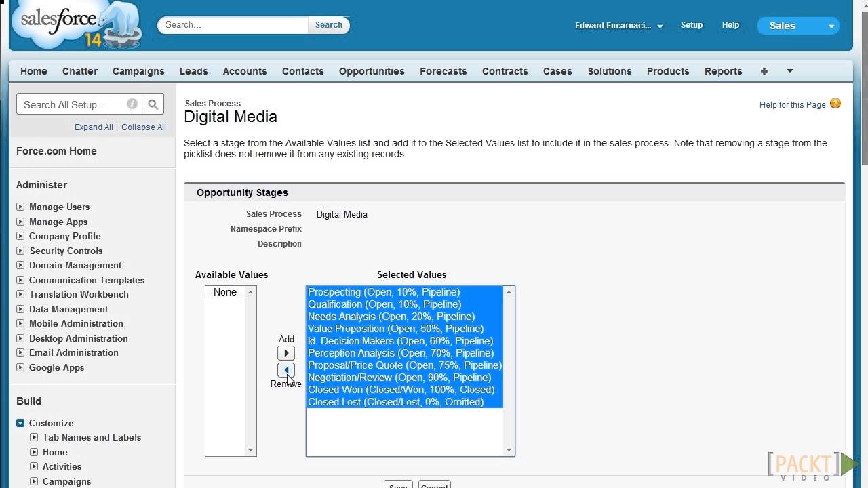Open the Contracts tab
This screenshot has height=488, width=868.
505,71
